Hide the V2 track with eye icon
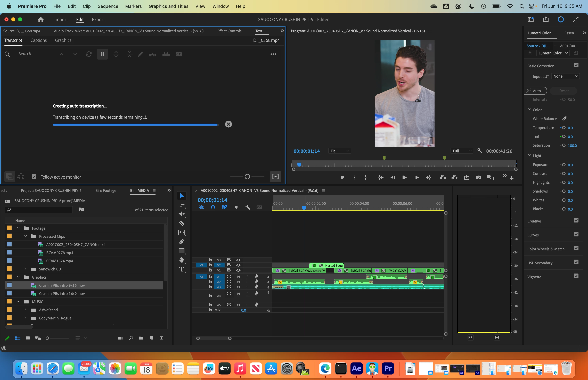The width and height of the screenshot is (588, 380). click(238, 265)
